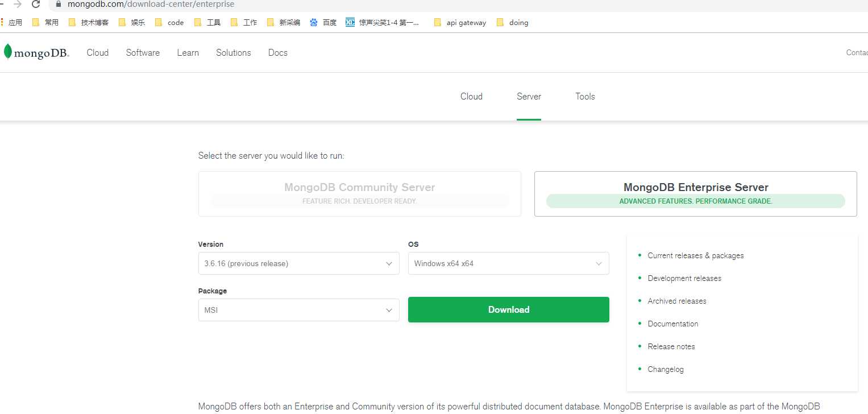Open the Software navigation menu
This screenshot has height=414, width=868.
[143, 52]
